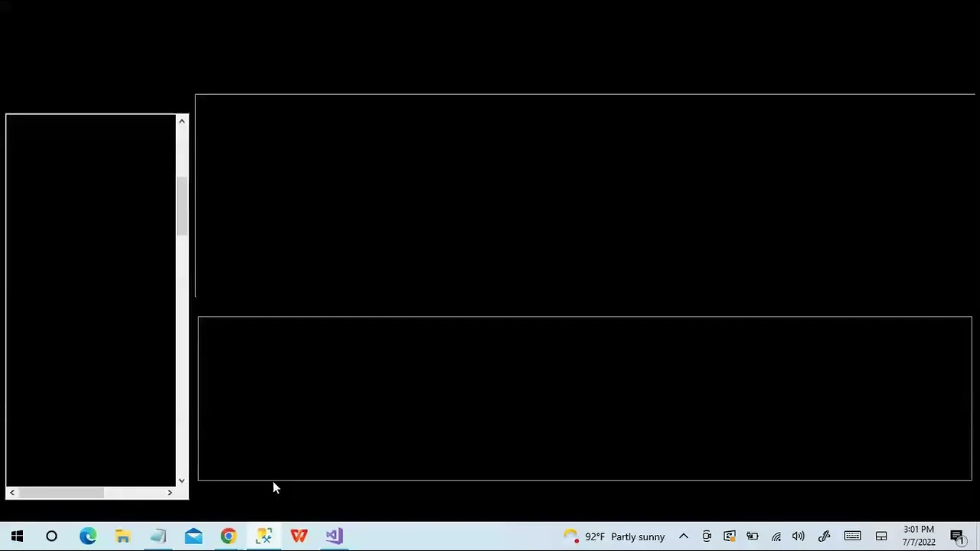Viewport: 980px width, 551px height.
Task: Switch to Visual Studio on the taskbar
Action: click(334, 536)
